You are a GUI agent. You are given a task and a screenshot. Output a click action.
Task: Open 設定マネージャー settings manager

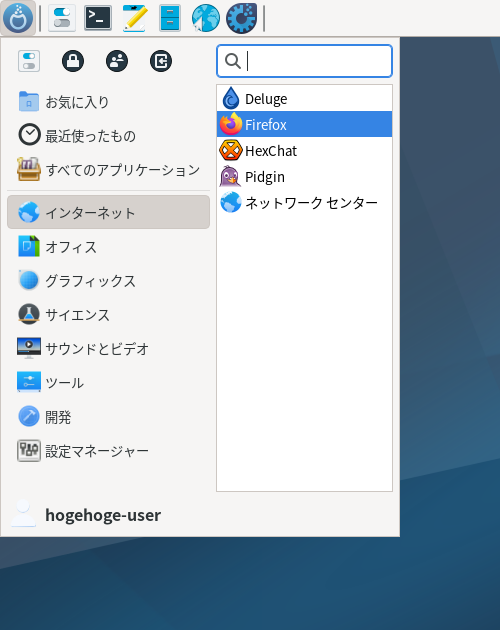pyautogui.click(x=109, y=451)
